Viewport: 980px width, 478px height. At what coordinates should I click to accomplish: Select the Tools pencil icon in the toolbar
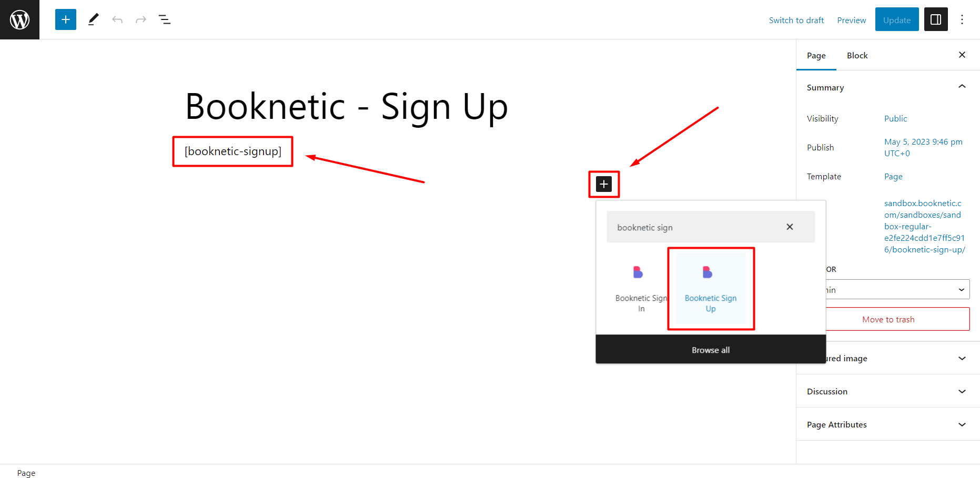click(93, 19)
